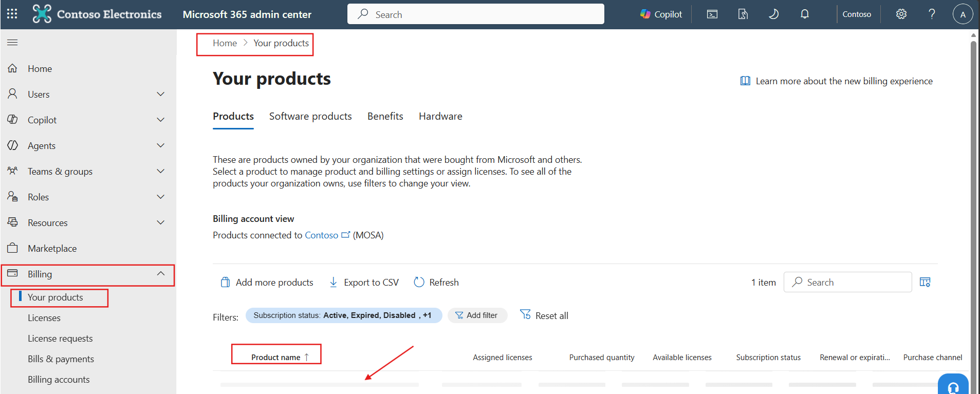Select Your products in sidebar

(x=56, y=297)
